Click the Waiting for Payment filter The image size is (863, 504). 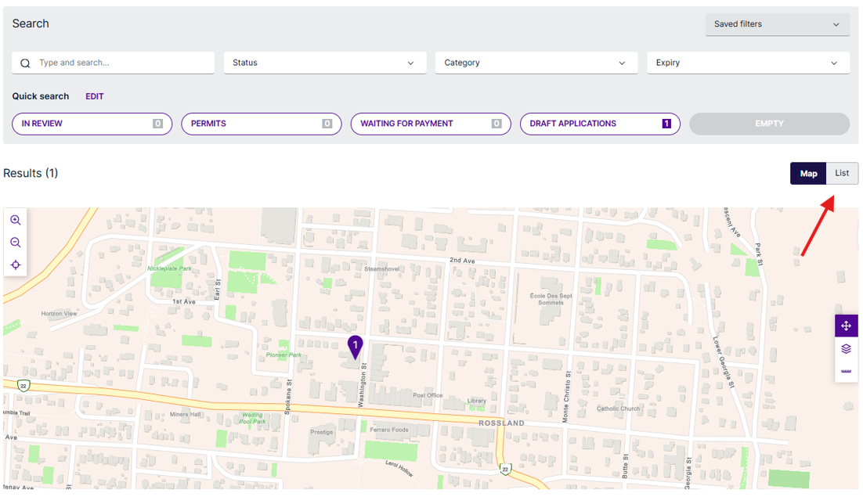click(430, 124)
